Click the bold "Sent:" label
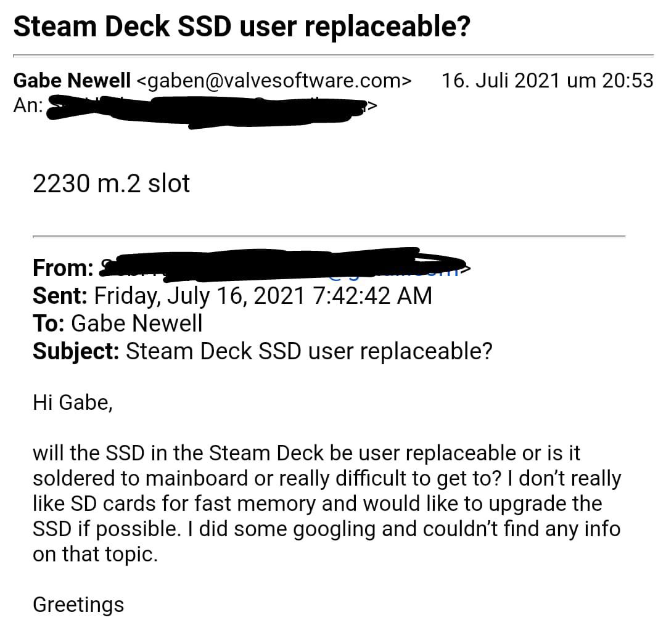The height and width of the screenshot is (644, 666). click(60, 296)
